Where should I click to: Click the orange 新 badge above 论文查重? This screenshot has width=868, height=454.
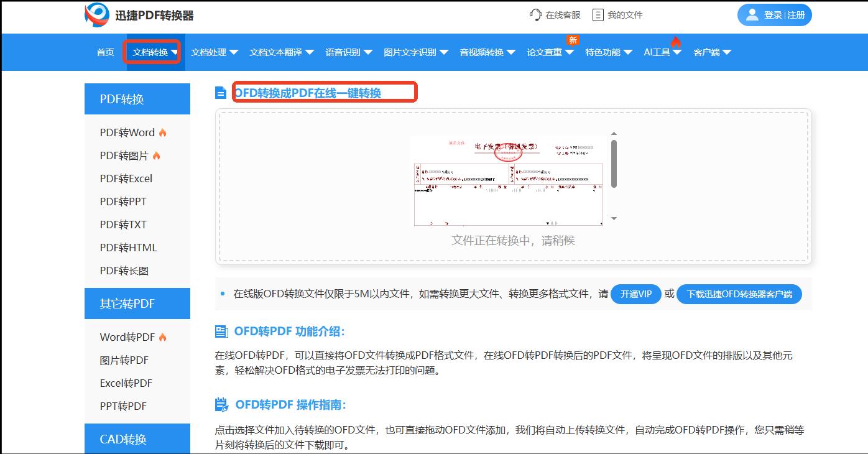tap(573, 40)
